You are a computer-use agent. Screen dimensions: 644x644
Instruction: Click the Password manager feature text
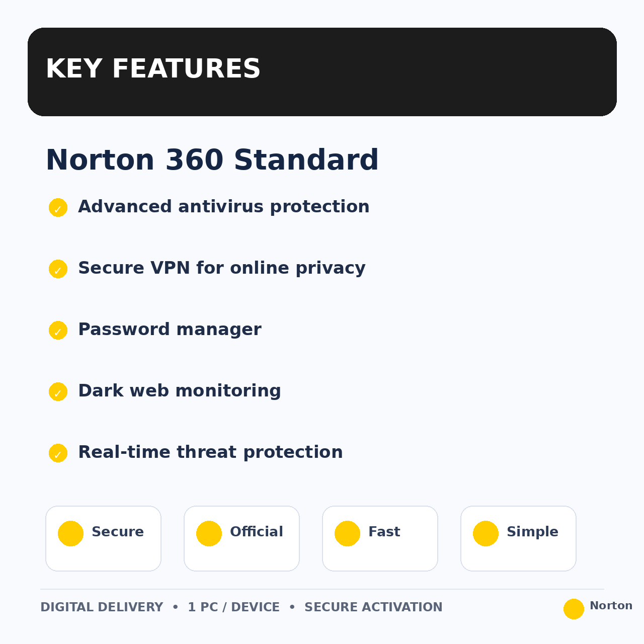click(170, 330)
